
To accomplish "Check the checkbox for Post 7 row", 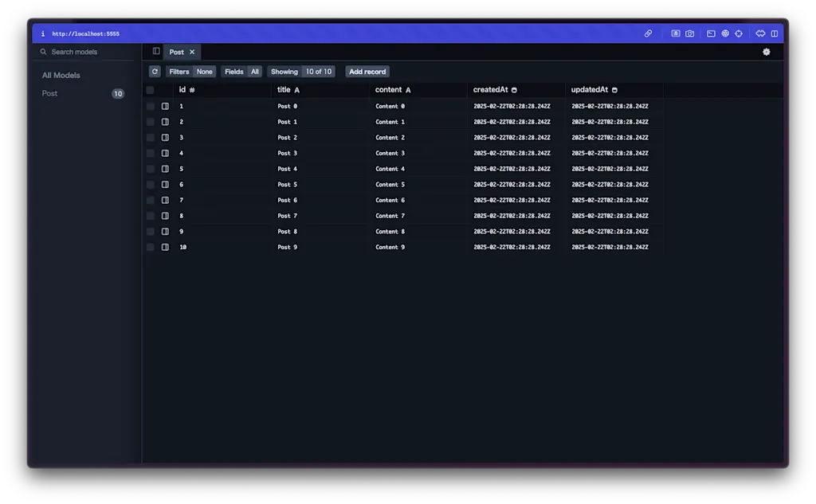I will 151,215.
